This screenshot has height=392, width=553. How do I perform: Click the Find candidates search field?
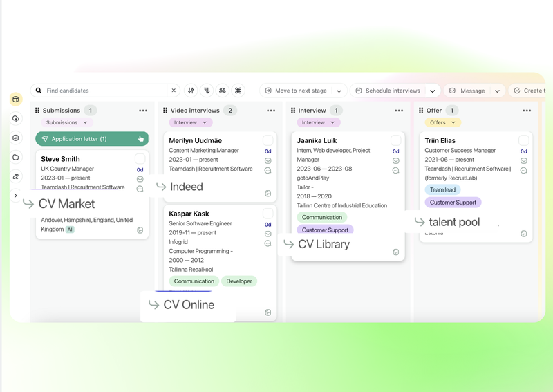coord(104,91)
